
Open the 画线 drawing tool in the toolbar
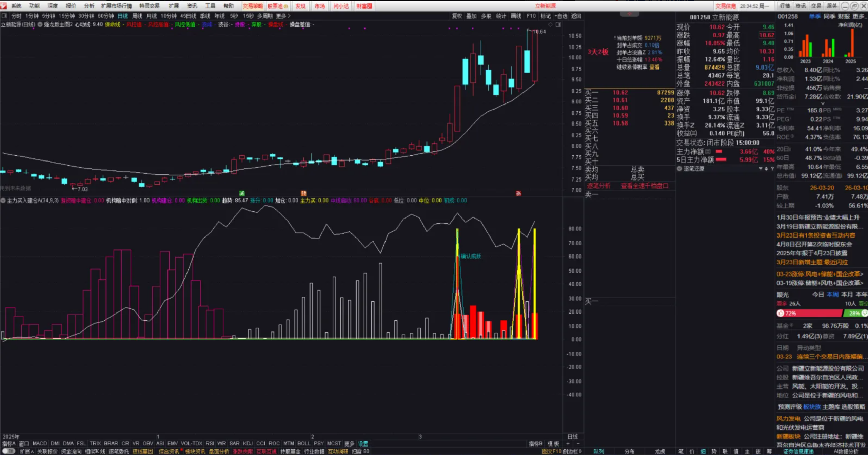coord(516,16)
